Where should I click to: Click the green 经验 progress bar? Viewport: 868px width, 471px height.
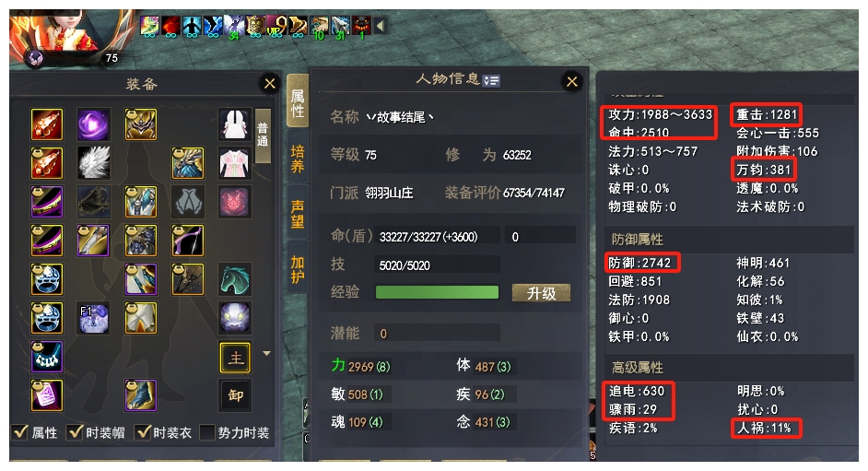point(437,292)
